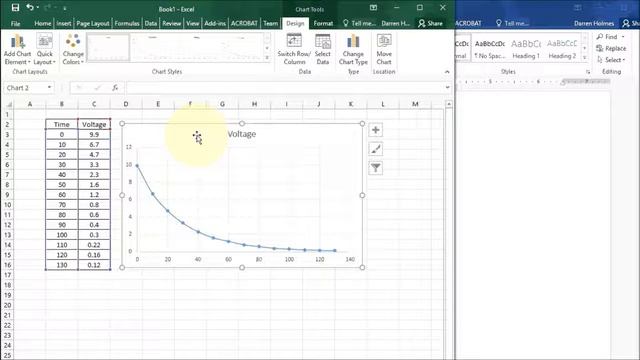This screenshot has height=360, width=640.
Task: Select row 17 header
Action: pyautogui.click(x=7, y=275)
